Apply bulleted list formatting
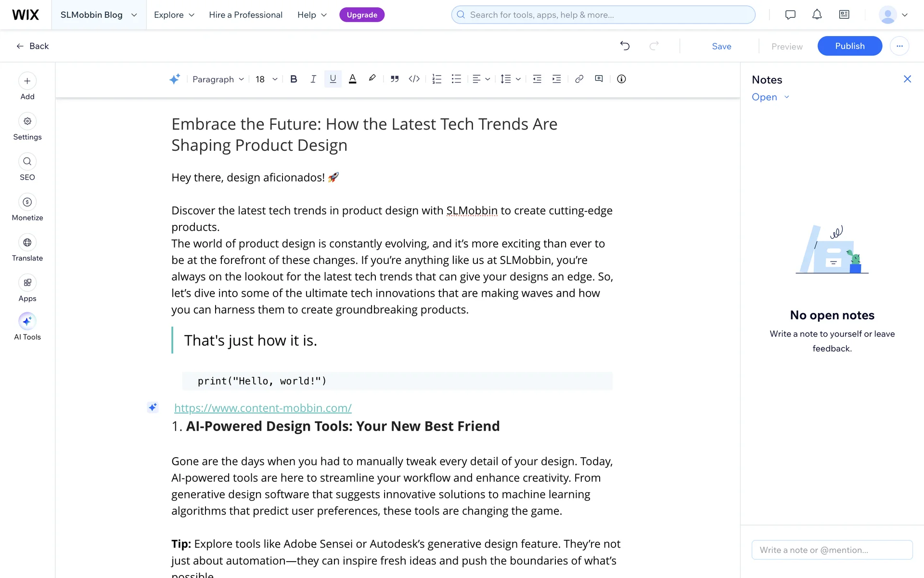 click(x=456, y=79)
